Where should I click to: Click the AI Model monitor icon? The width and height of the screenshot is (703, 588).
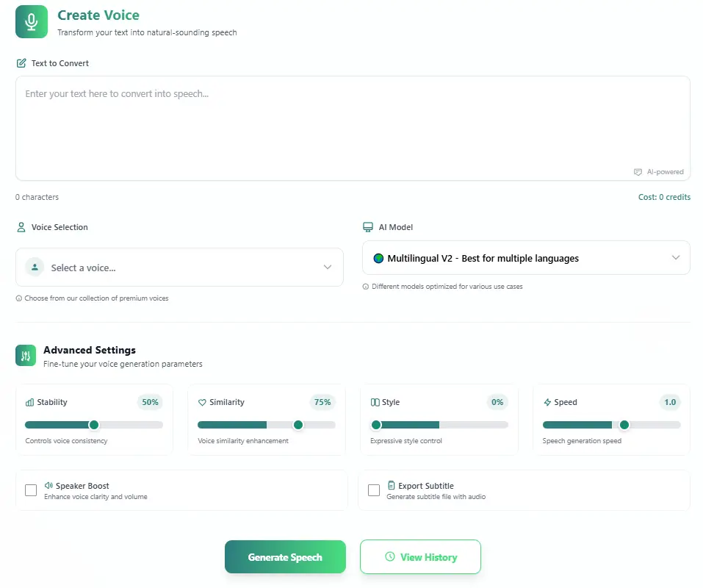click(x=368, y=227)
